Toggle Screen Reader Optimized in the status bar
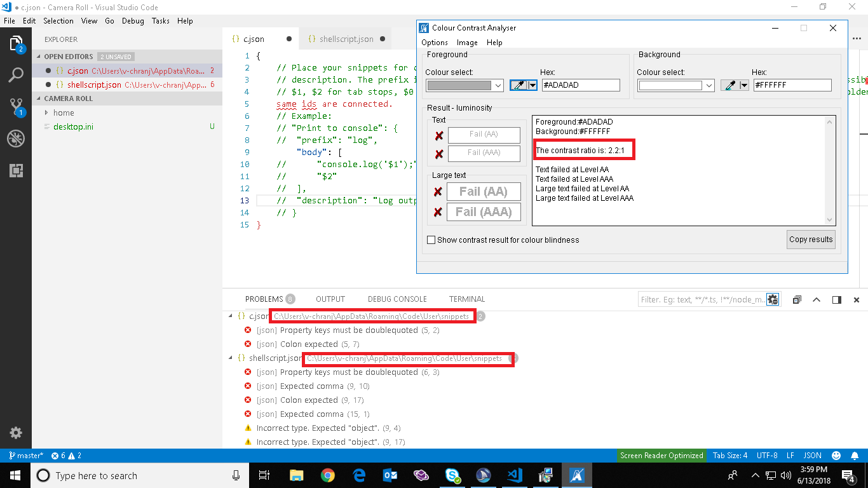868x488 pixels. pos(661,455)
